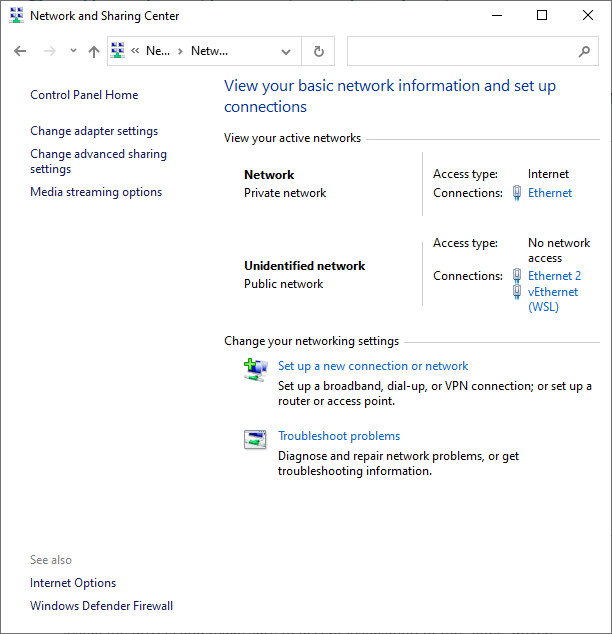Minimize the Network and Sharing Center window

click(x=497, y=15)
